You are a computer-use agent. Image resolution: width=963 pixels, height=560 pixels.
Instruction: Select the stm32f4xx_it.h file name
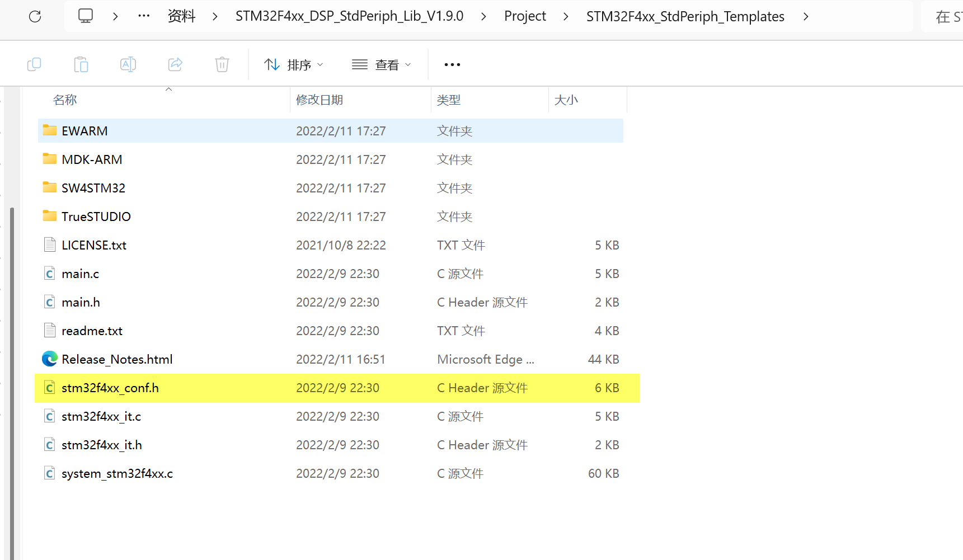102,444
